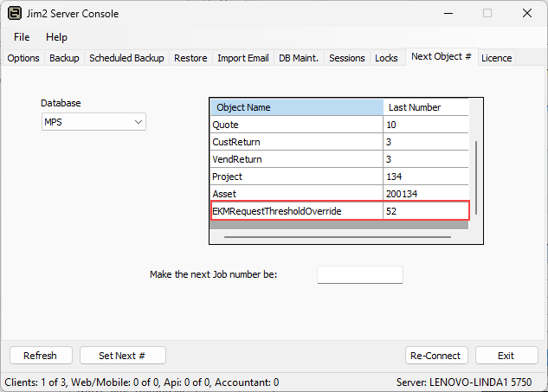Switch to the Options tab
Viewport: 548px width, 392px height.
pyautogui.click(x=23, y=58)
